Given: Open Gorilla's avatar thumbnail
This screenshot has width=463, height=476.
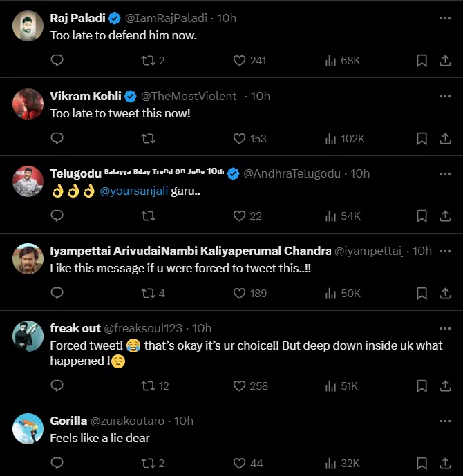Looking at the screenshot, I should click(28, 429).
